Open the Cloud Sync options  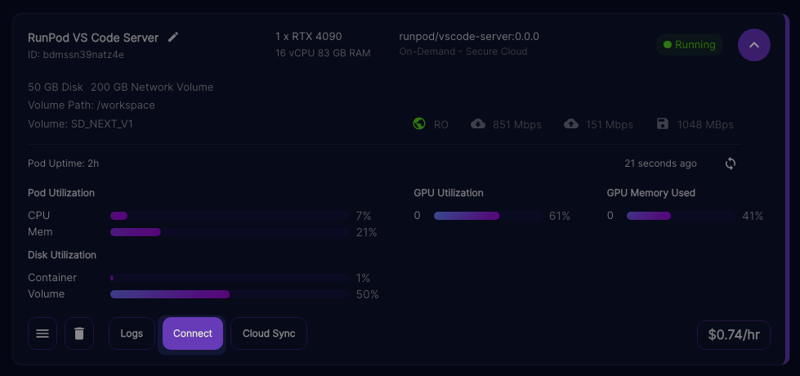click(x=269, y=334)
